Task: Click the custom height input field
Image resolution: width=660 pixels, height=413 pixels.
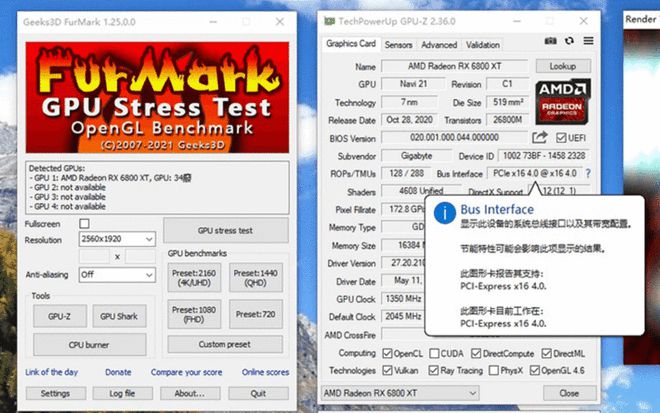Action: click(140, 256)
